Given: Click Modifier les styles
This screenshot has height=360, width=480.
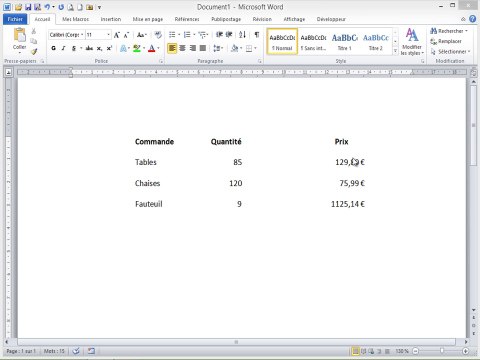Looking at the screenshot, I should (412, 42).
